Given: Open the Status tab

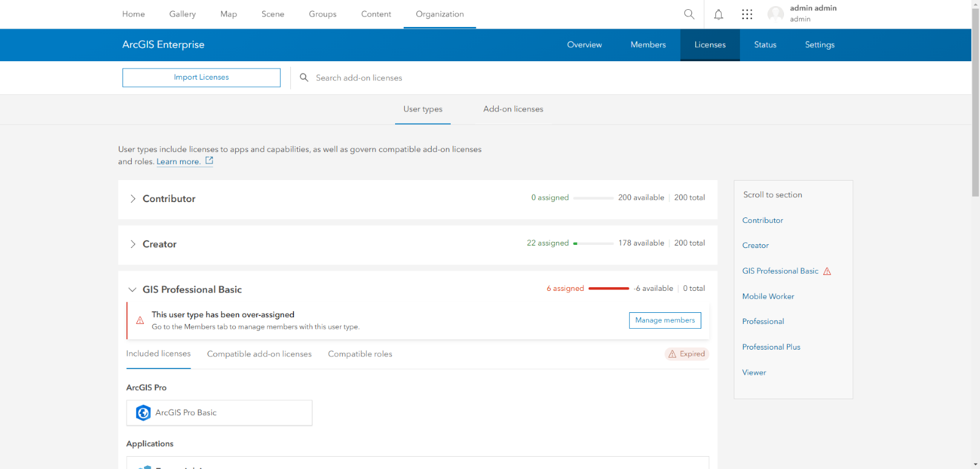Looking at the screenshot, I should click(x=765, y=45).
